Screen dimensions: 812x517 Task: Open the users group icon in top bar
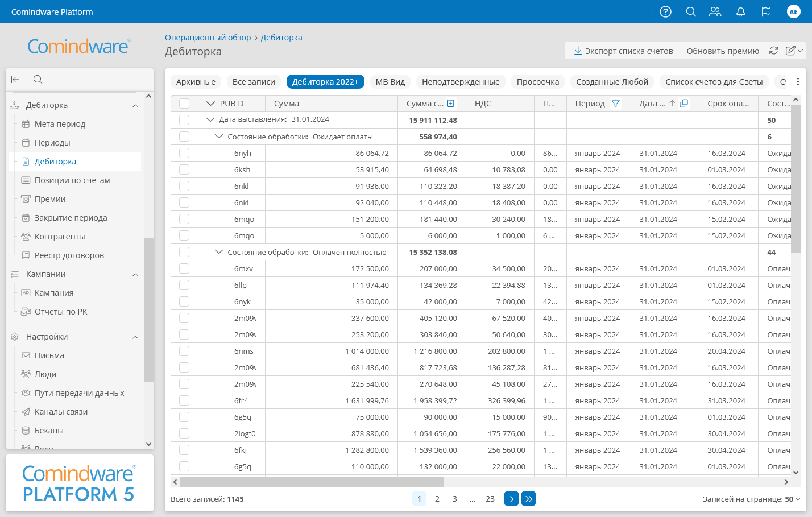tap(715, 11)
